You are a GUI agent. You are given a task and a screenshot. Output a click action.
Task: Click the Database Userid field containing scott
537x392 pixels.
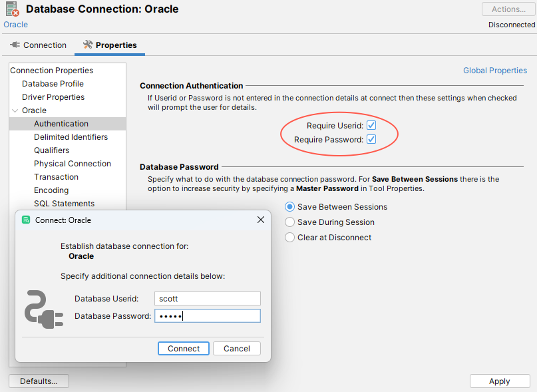tap(207, 298)
